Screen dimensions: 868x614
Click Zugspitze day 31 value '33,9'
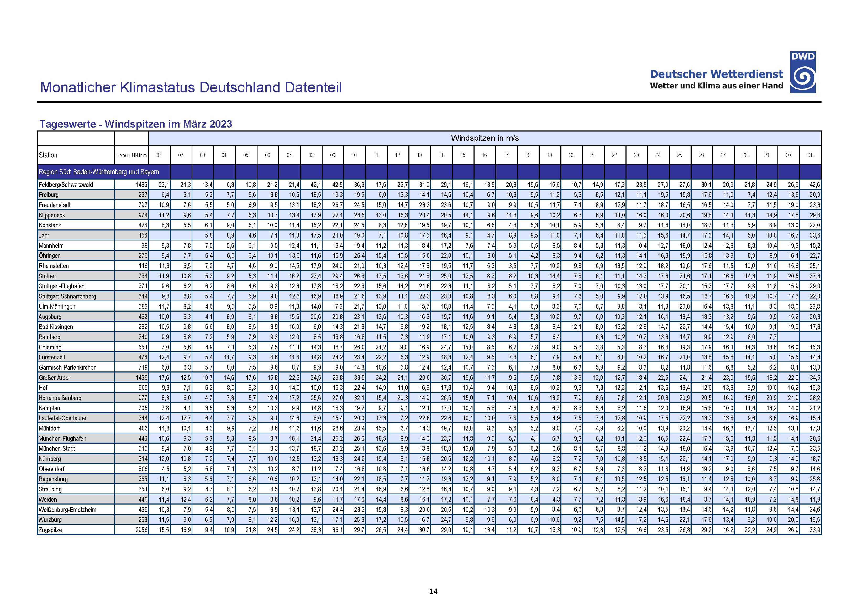point(815,530)
